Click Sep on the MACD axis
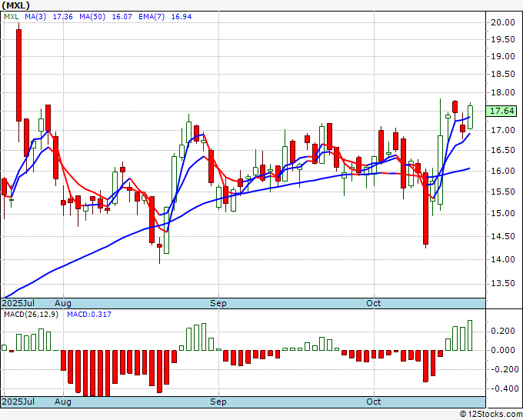Image resolution: width=523 pixels, height=420 pixels. [x=218, y=402]
